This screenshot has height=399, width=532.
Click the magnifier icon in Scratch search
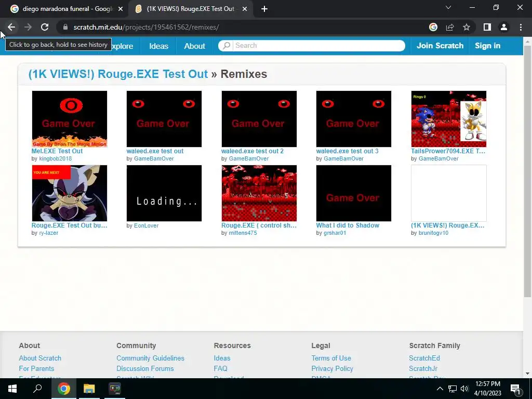coord(227,46)
